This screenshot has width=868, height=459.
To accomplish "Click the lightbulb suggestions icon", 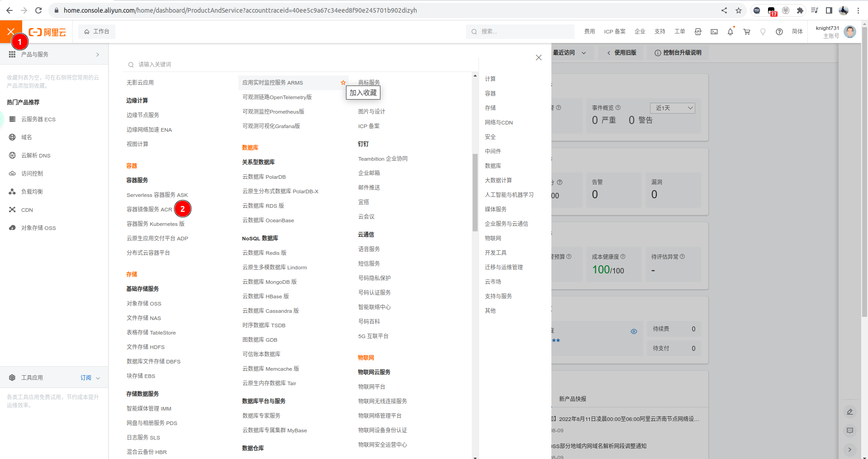I will click(763, 32).
